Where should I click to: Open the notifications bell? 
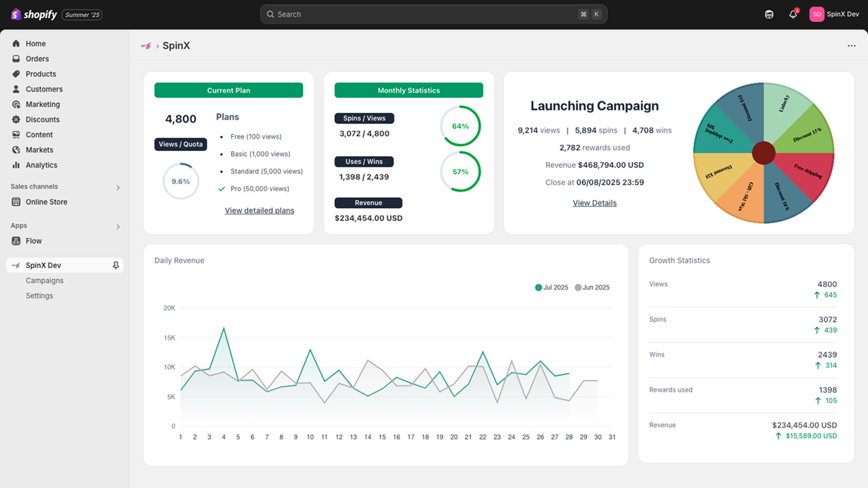coord(793,14)
